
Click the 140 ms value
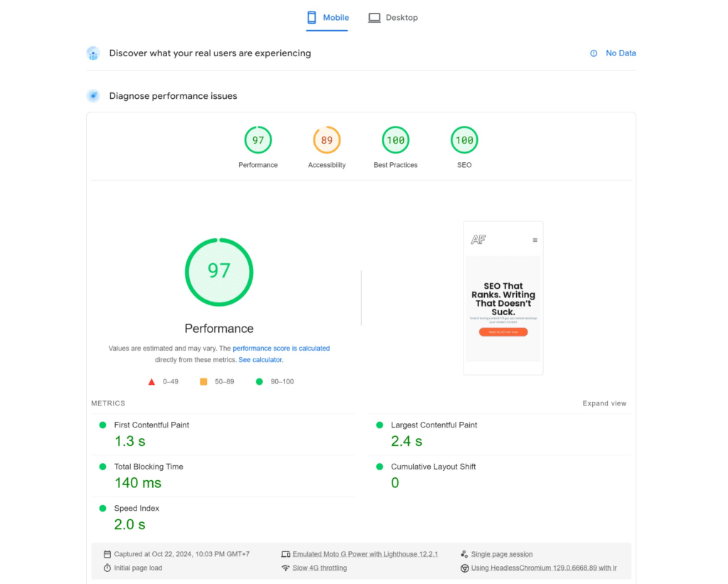point(138,483)
